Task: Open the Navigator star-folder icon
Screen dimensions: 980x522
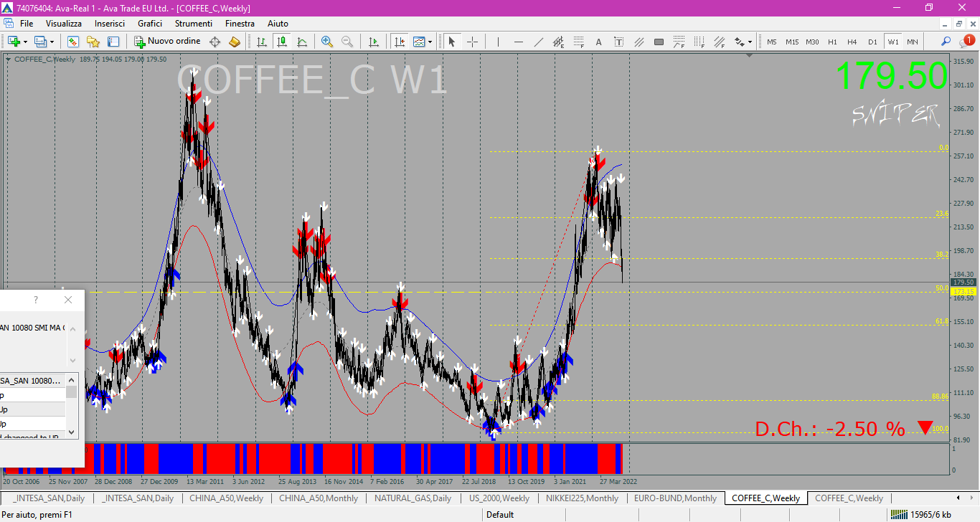Action: (93, 42)
